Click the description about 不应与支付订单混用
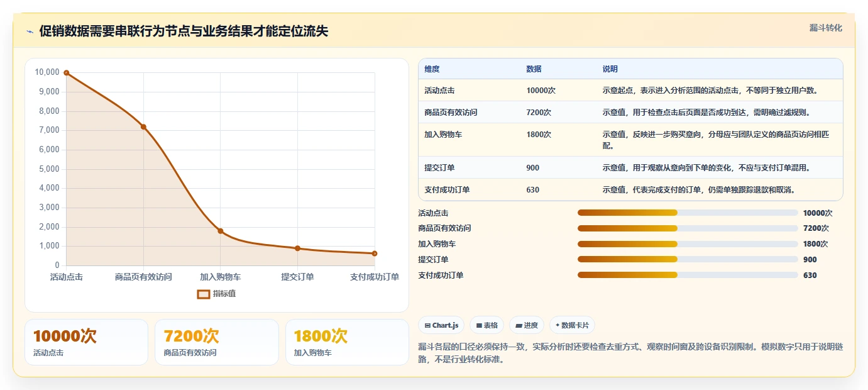This screenshot has height=390, width=868. [706, 168]
